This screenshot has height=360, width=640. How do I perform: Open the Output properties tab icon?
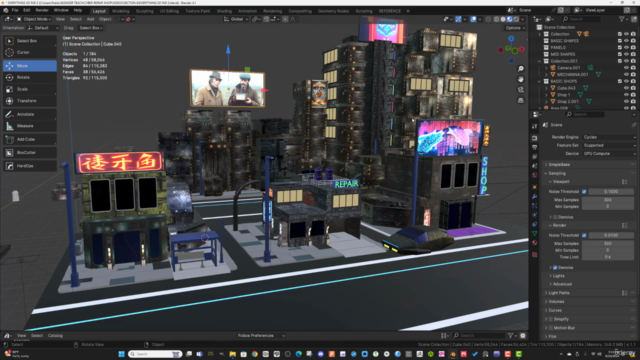535,147
